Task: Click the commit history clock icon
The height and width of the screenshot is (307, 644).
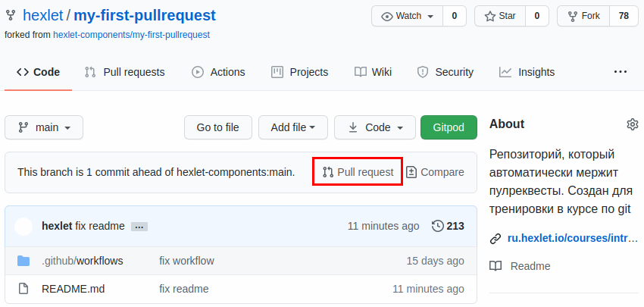Action: click(x=437, y=226)
